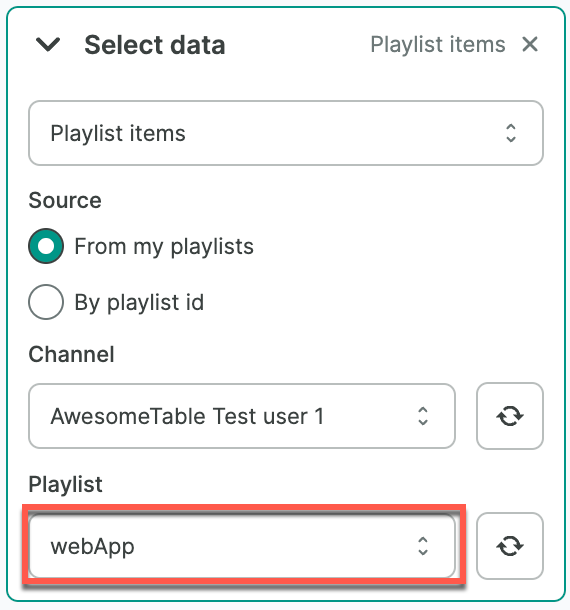
Task: Click the Channel dropdown up-down arrows
Action: [423, 416]
